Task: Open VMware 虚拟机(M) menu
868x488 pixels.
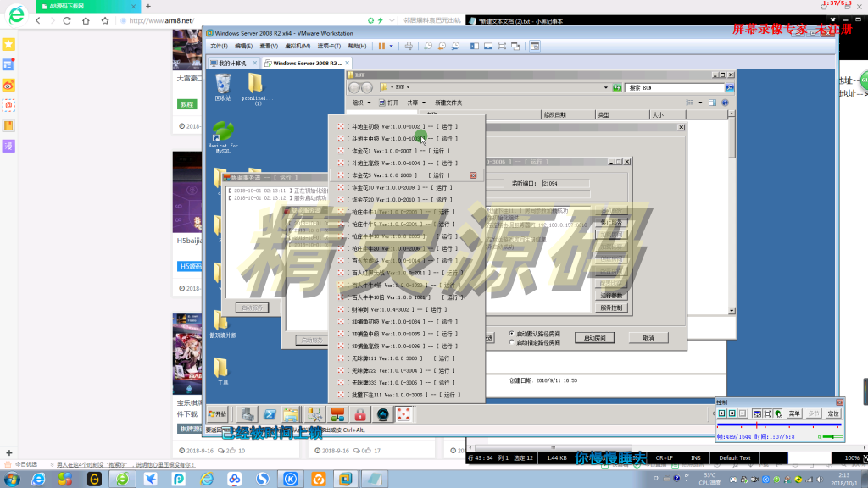Action: tap(298, 47)
